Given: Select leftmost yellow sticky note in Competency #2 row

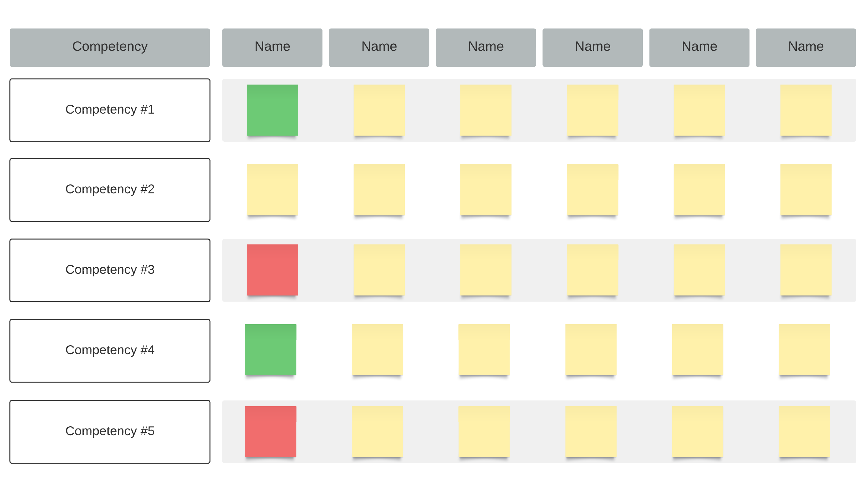Looking at the screenshot, I should coord(272,190).
